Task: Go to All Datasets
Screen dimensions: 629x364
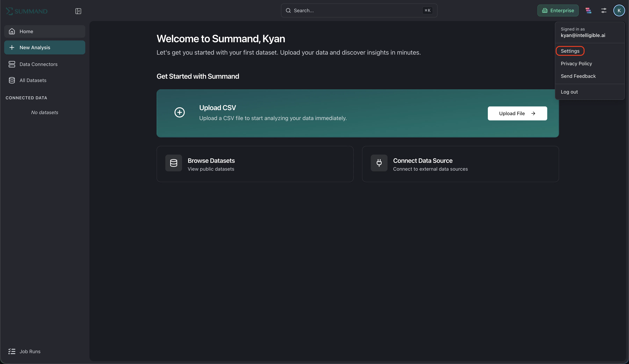Action: (45, 80)
